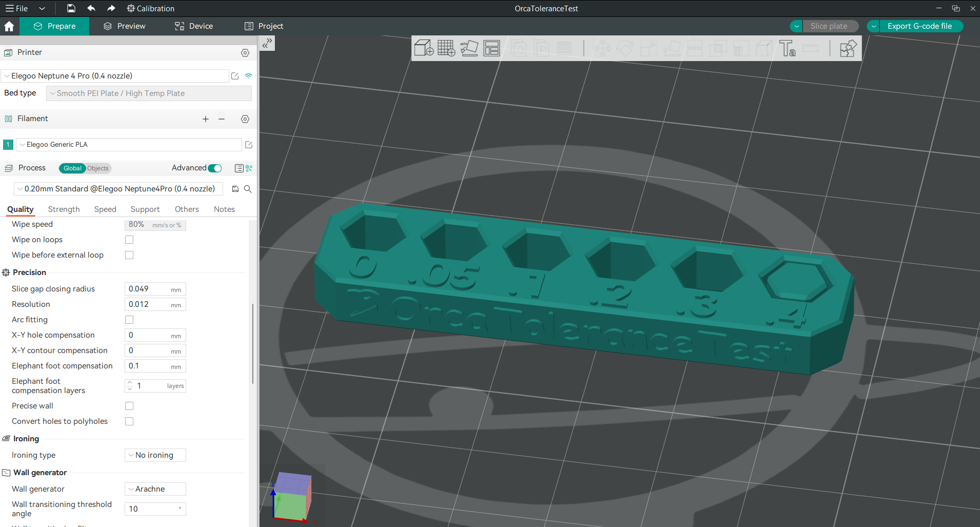
Task: Open the Strength settings tab
Action: coord(64,209)
